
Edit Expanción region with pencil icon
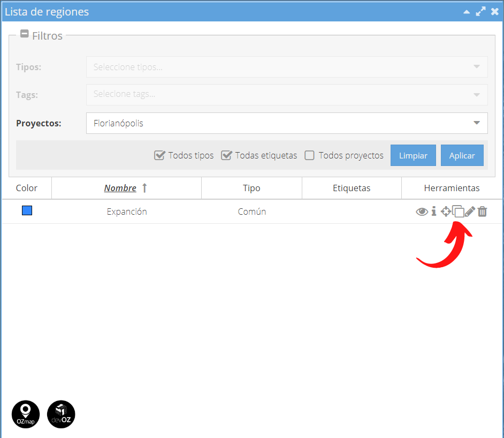470,212
